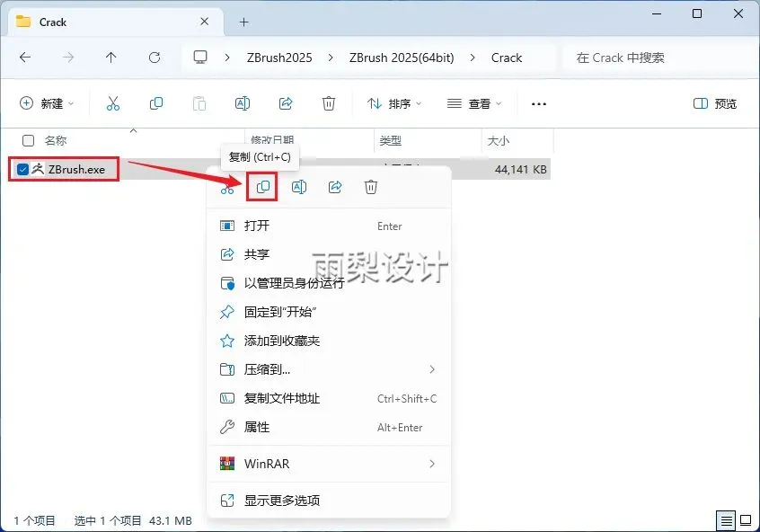The width and height of the screenshot is (760, 532).
Task: Click the 44,141 KB size cell
Action: pos(520,169)
